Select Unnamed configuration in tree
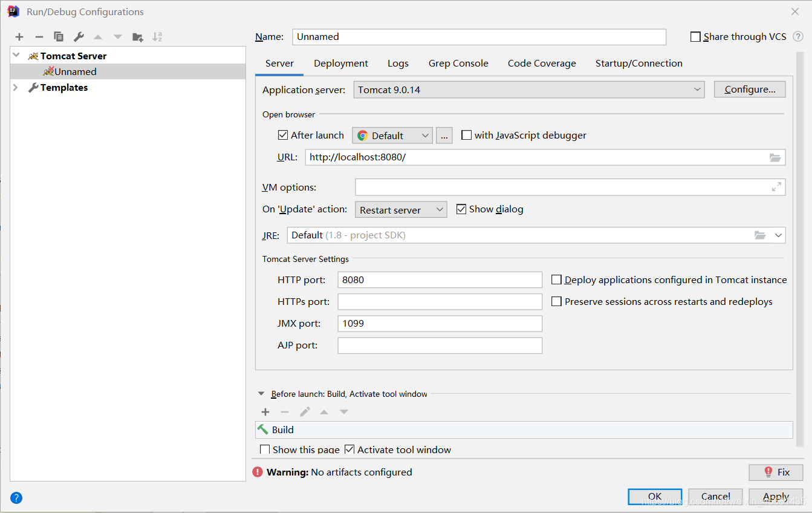 128,71
